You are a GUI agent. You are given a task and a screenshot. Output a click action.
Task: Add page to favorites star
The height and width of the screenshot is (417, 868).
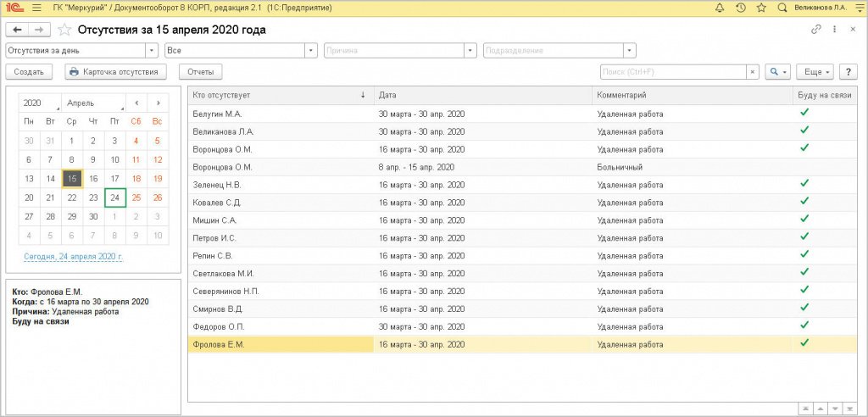[64, 30]
